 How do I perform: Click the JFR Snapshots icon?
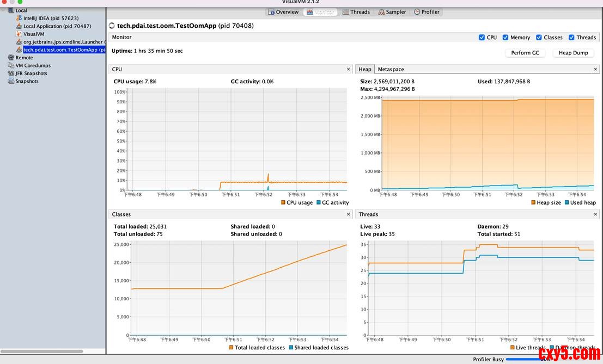11,73
